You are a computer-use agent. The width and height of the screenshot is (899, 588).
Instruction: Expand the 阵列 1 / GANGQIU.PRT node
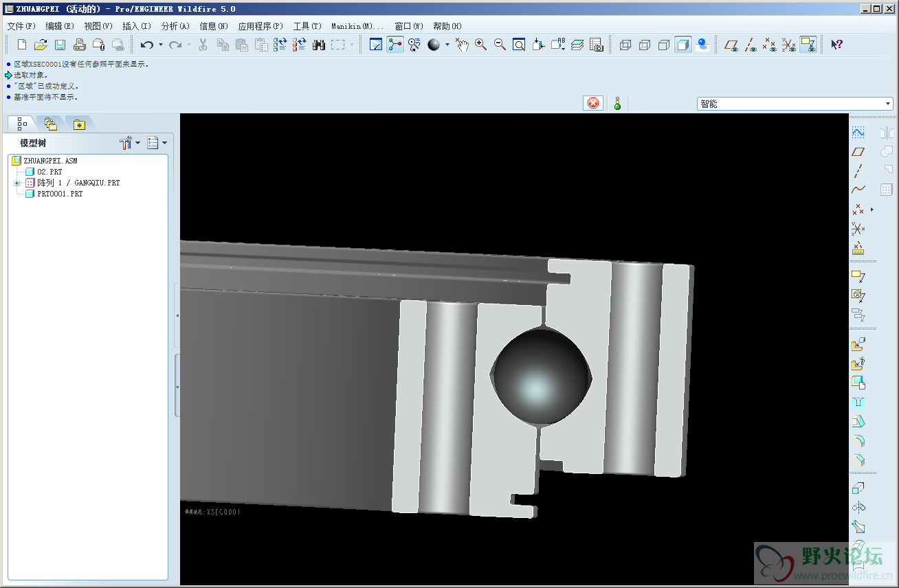[x=16, y=183]
